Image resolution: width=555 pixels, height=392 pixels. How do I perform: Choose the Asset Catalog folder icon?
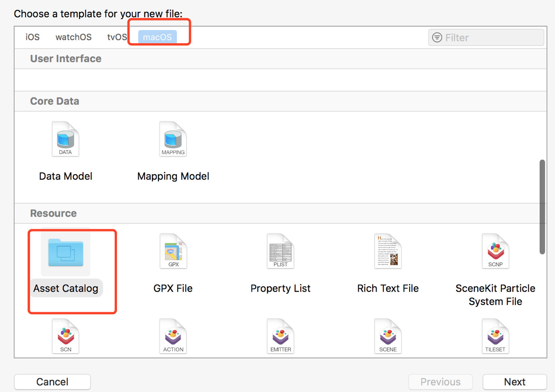click(65, 252)
